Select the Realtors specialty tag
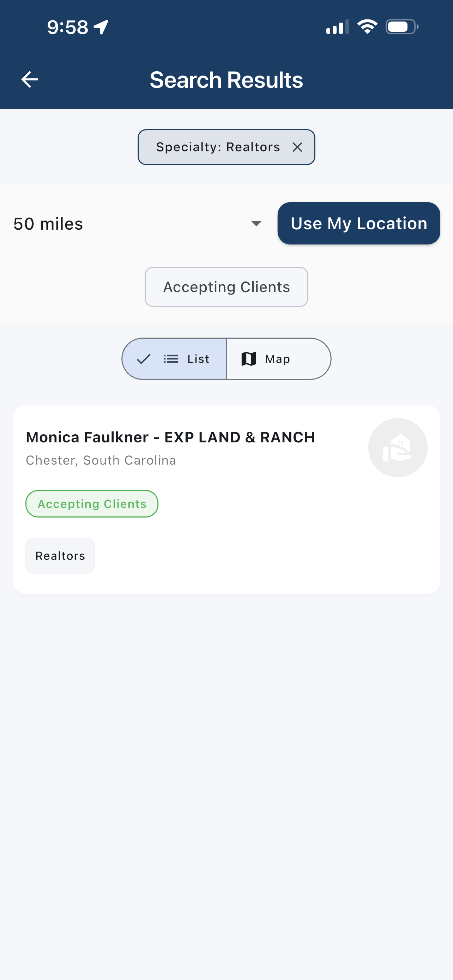453x980 pixels. [x=60, y=556]
